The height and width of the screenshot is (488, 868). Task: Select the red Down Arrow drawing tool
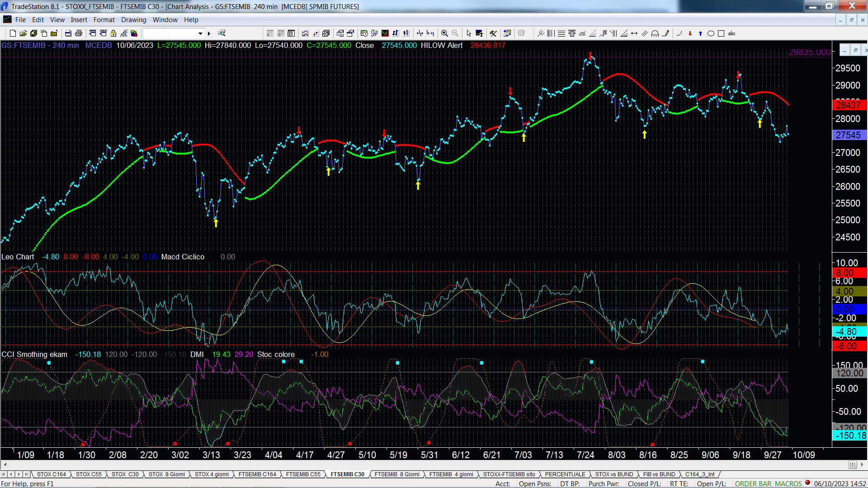click(x=690, y=33)
